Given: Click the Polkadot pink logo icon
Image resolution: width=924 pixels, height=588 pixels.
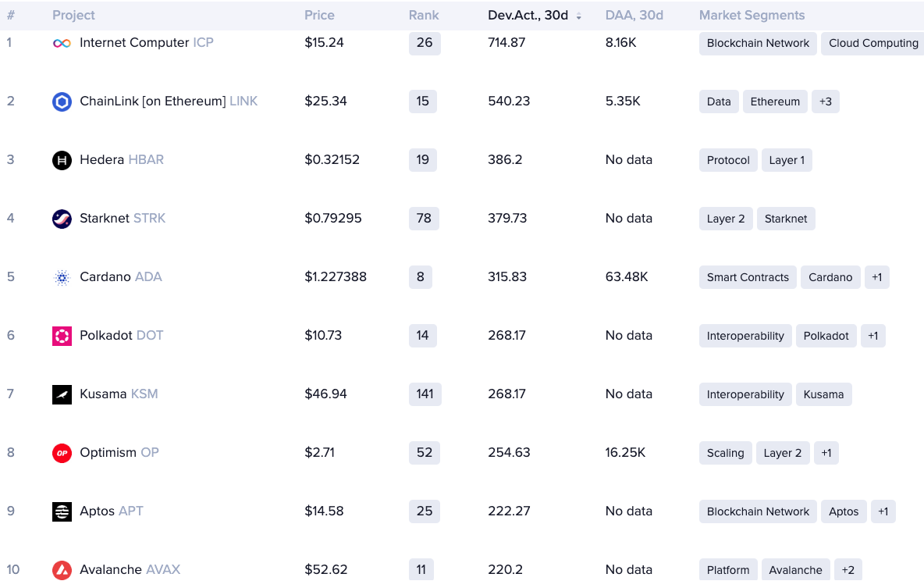Looking at the screenshot, I should point(62,336).
